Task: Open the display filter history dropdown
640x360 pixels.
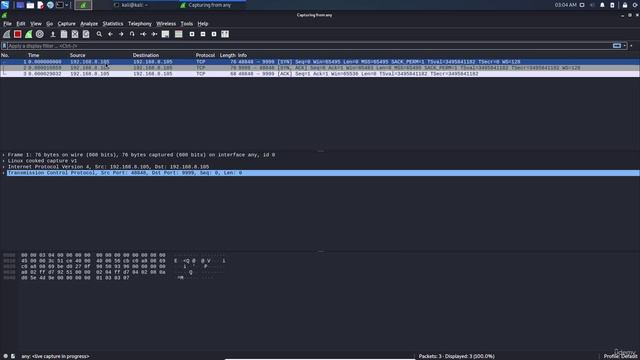Action: (x=624, y=46)
